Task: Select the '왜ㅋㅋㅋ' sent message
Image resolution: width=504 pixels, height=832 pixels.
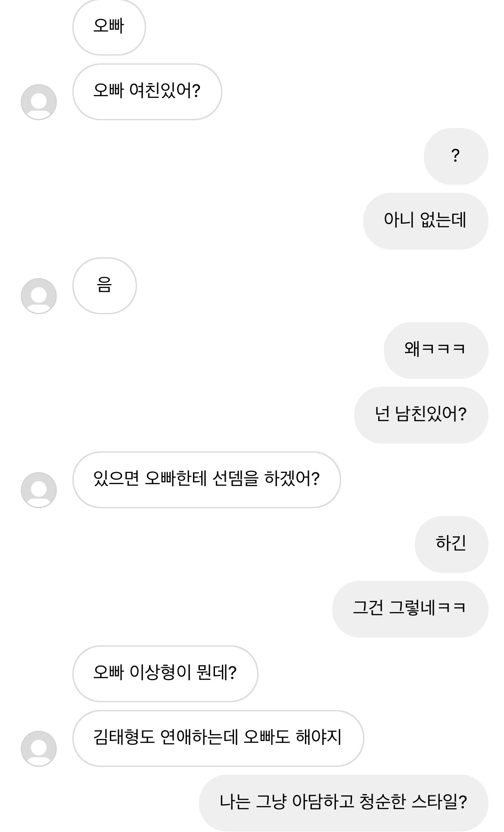Action: [436, 350]
